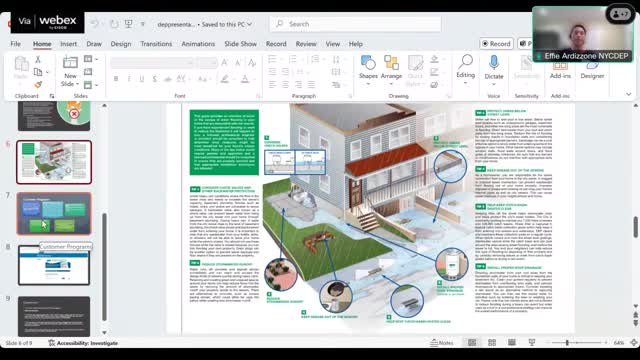Screen dimensions: 640x360
Task: Justify the paragraph text
Action: pos(311,84)
